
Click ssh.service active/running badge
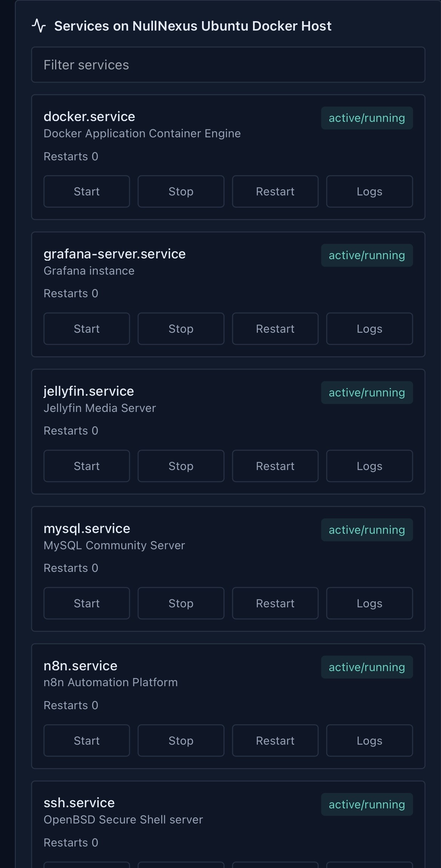tap(367, 805)
